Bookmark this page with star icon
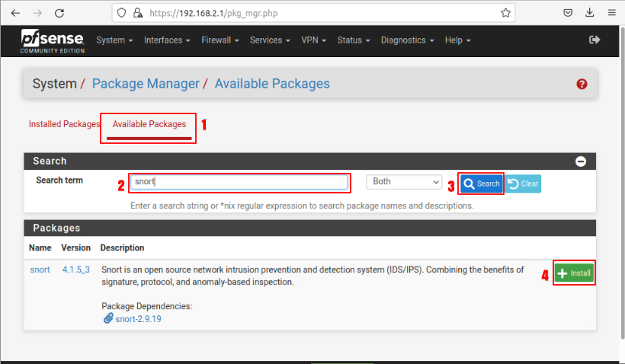Viewport: 625px width, 364px height. (505, 13)
